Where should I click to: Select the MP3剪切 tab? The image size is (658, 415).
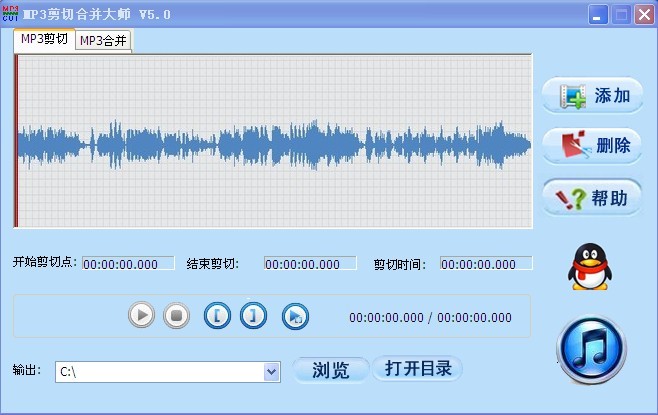coord(44,40)
